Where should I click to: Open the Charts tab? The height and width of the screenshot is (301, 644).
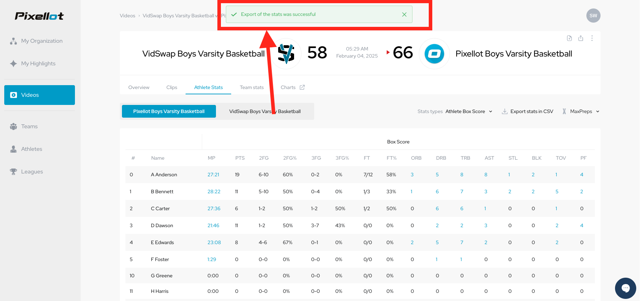(288, 87)
